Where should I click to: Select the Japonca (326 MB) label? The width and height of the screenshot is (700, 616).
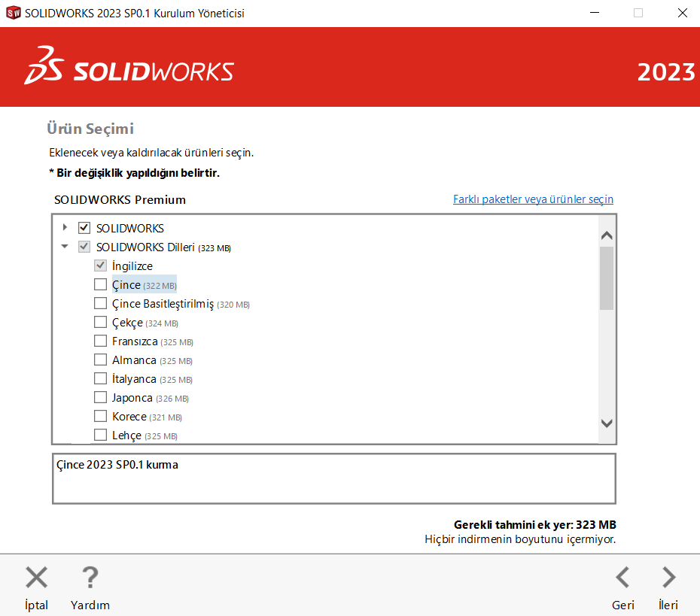pyautogui.click(x=151, y=398)
